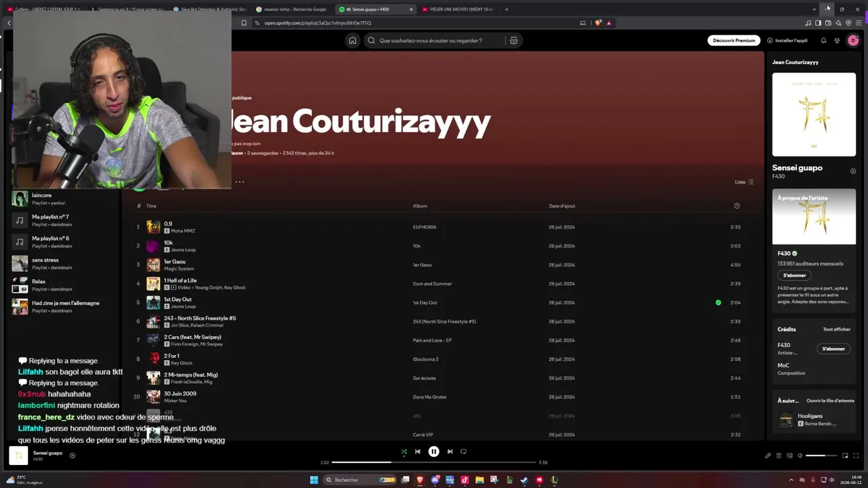Seek within the song progress bar

pos(433,462)
